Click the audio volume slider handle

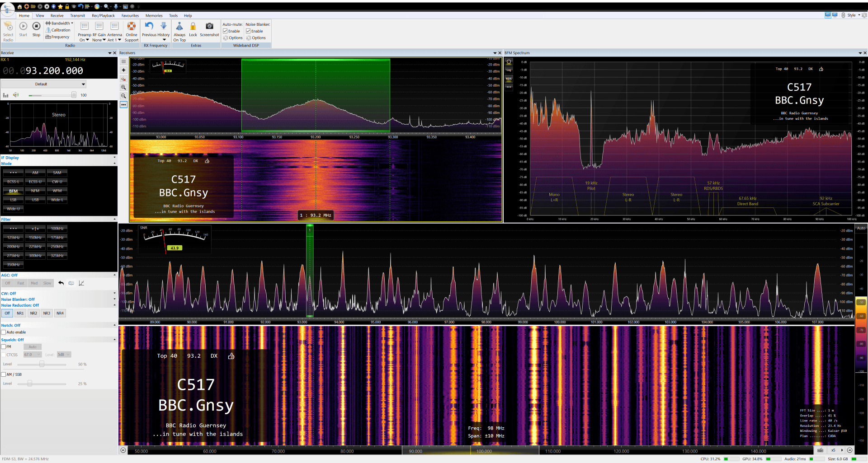[x=74, y=95]
